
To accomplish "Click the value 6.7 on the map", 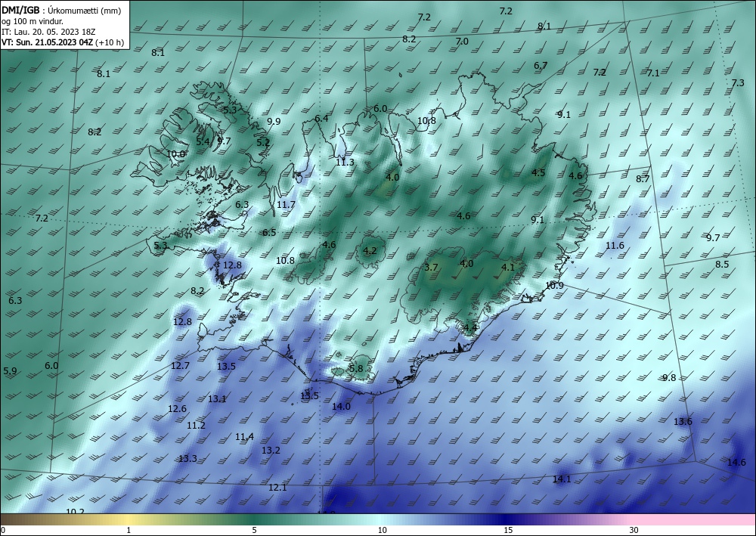I will tap(541, 66).
